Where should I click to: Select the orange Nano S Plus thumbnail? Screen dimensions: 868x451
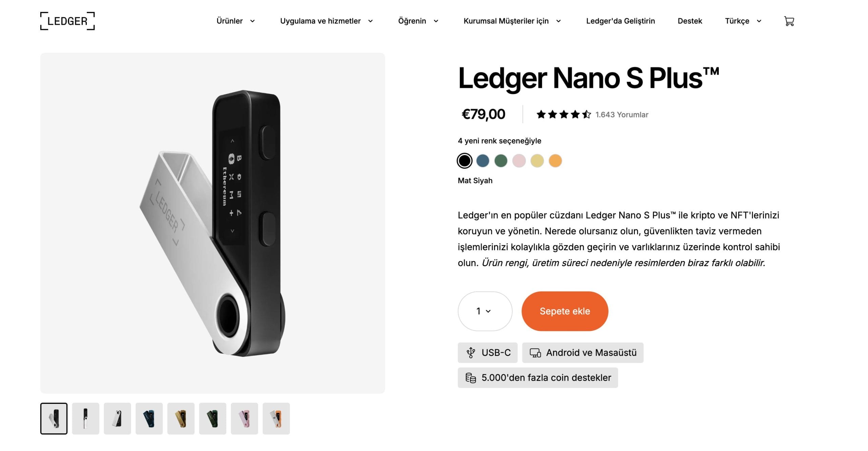pyautogui.click(x=277, y=418)
